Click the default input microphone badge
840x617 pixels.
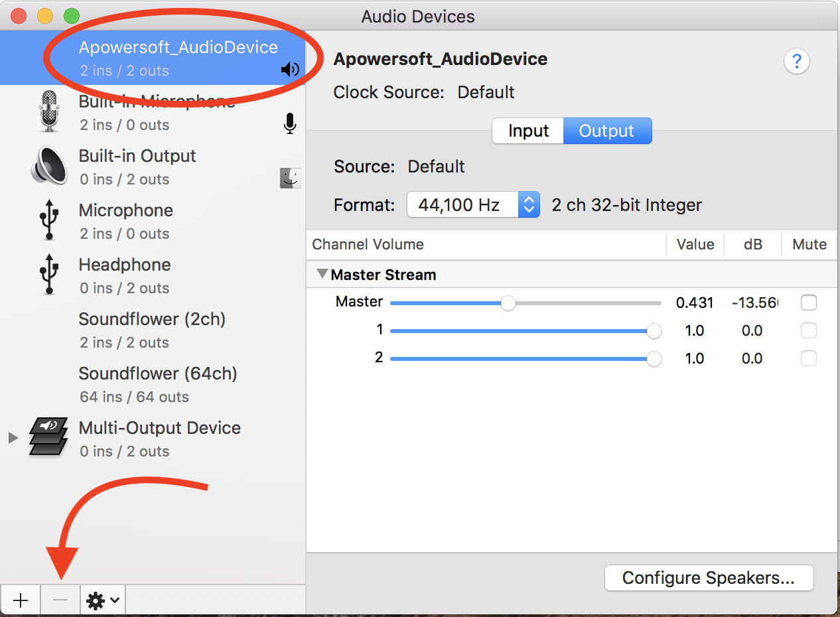coord(289,123)
